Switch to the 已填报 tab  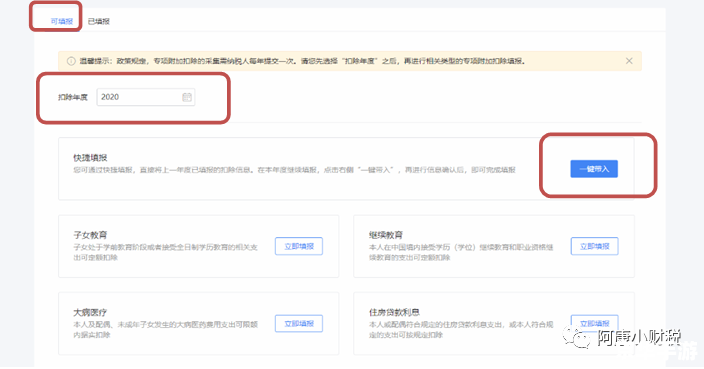(99, 21)
